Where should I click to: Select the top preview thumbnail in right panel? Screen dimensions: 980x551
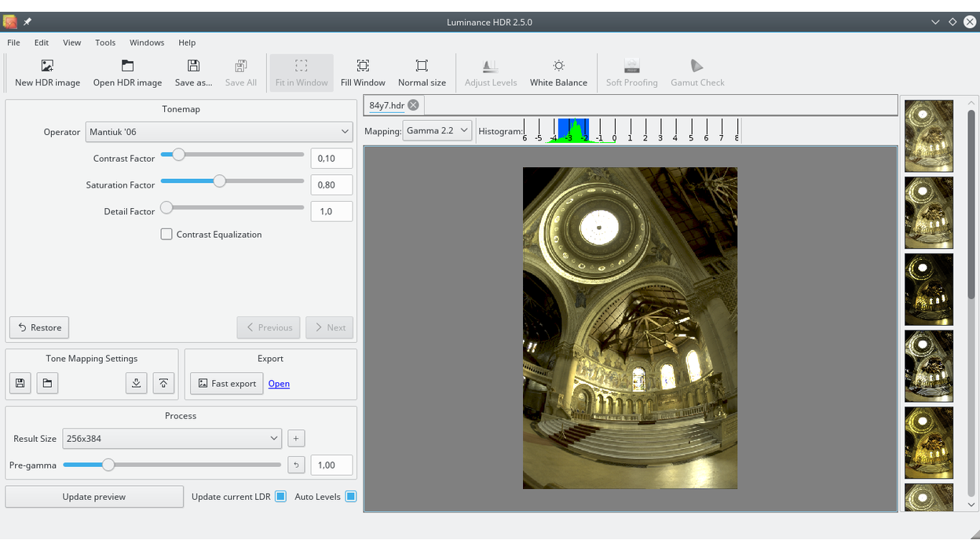[929, 135]
